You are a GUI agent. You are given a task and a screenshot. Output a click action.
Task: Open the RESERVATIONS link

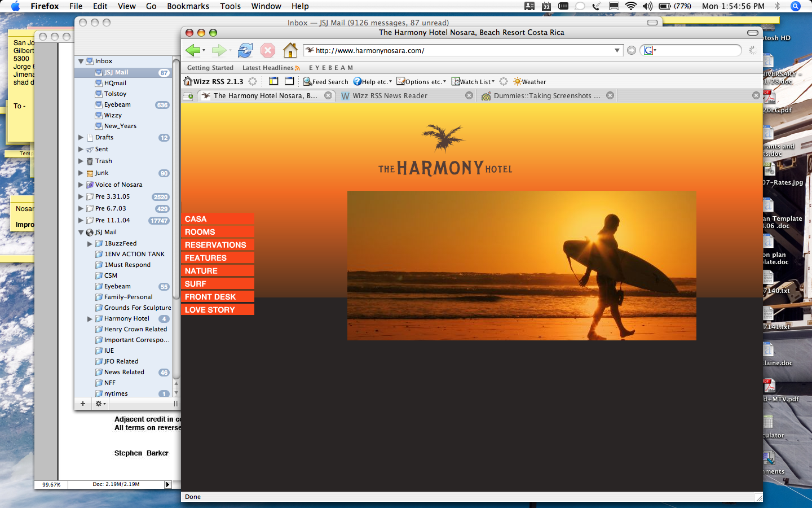tap(218, 245)
